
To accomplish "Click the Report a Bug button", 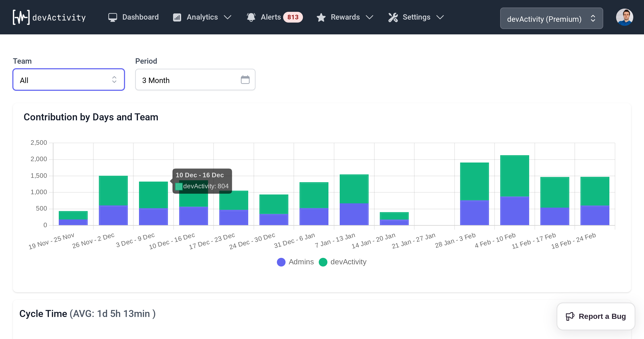I will (595, 316).
